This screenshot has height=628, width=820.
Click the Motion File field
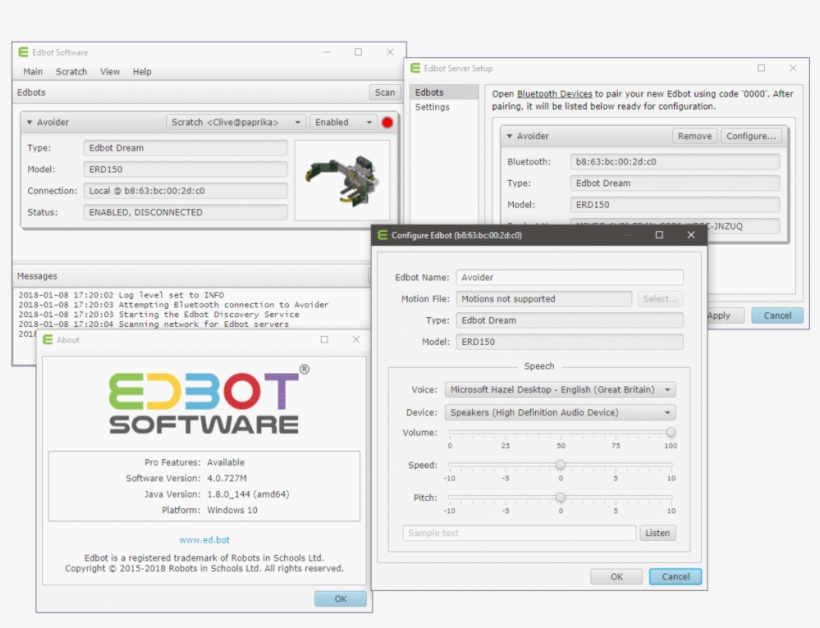[x=544, y=299]
